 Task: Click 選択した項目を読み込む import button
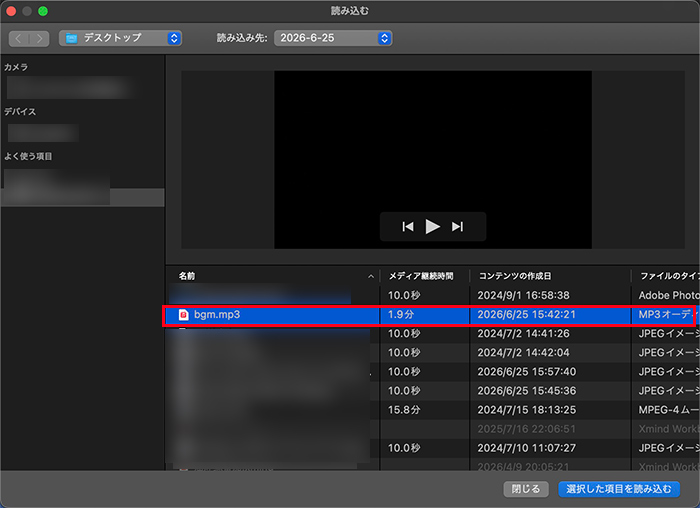(619, 489)
